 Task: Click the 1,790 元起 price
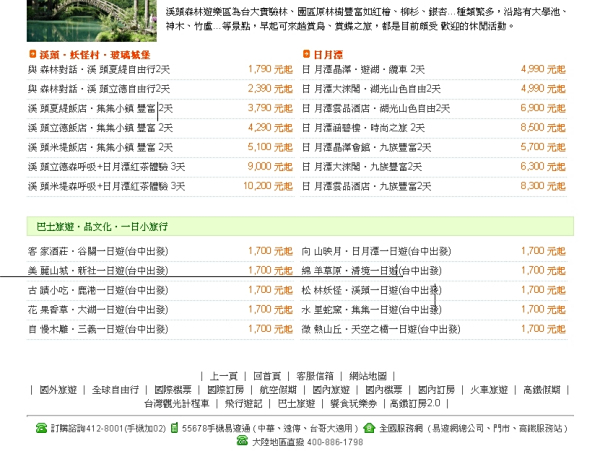[x=270, y=69]
